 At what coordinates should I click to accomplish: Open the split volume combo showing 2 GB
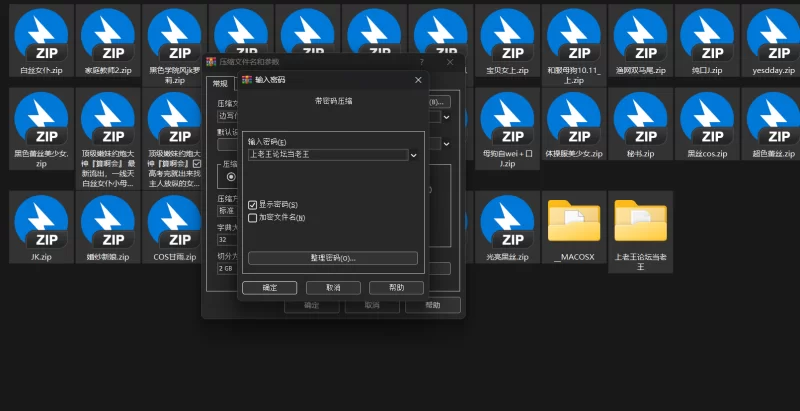tap(227, 268)
